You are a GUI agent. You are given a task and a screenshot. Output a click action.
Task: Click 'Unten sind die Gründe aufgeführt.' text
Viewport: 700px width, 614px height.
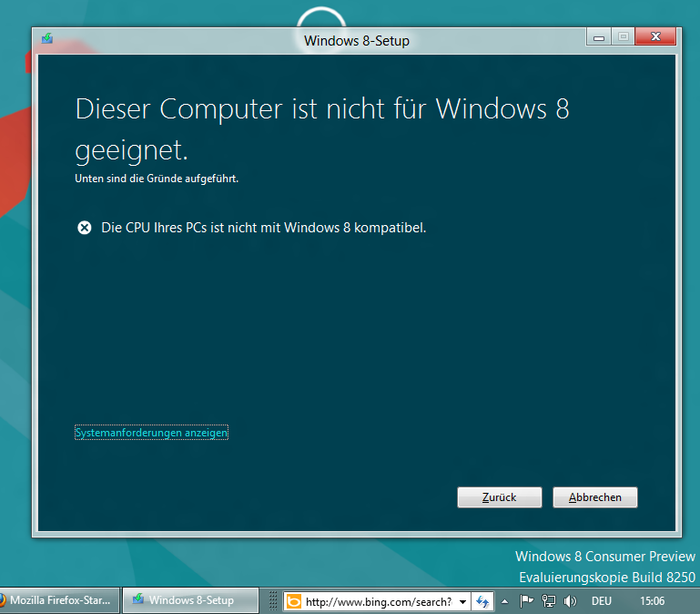[157, 179]
